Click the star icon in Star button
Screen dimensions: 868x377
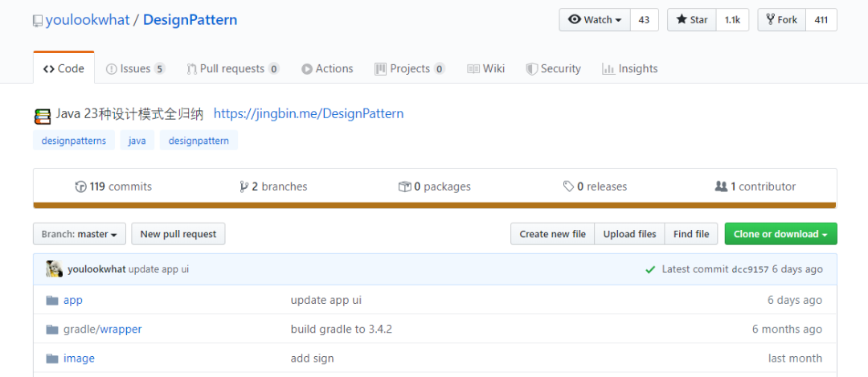(x=682, y=19)
